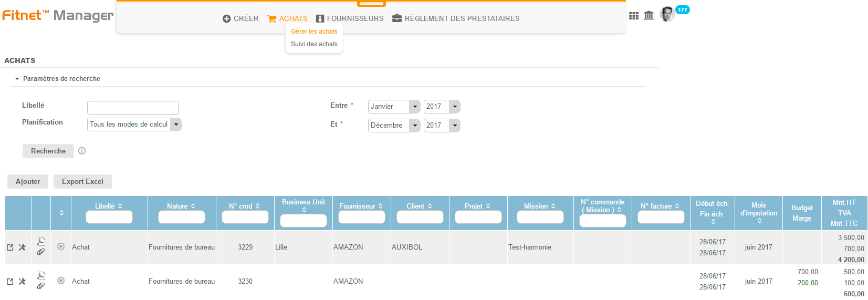
Task: Click the 177 notifications badge
Action: 682,10
